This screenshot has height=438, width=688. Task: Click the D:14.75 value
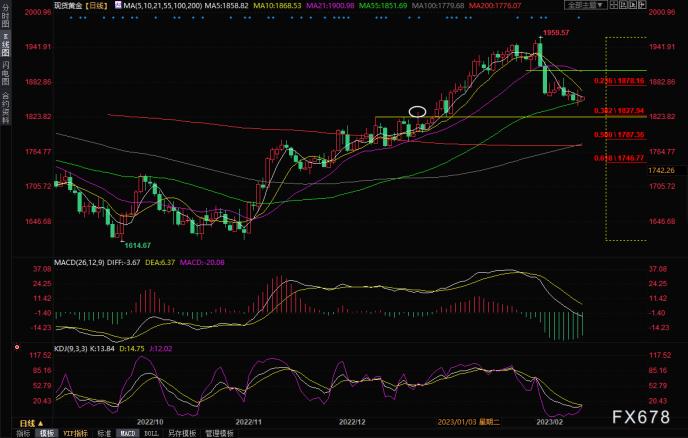click(x=132, y=349)
